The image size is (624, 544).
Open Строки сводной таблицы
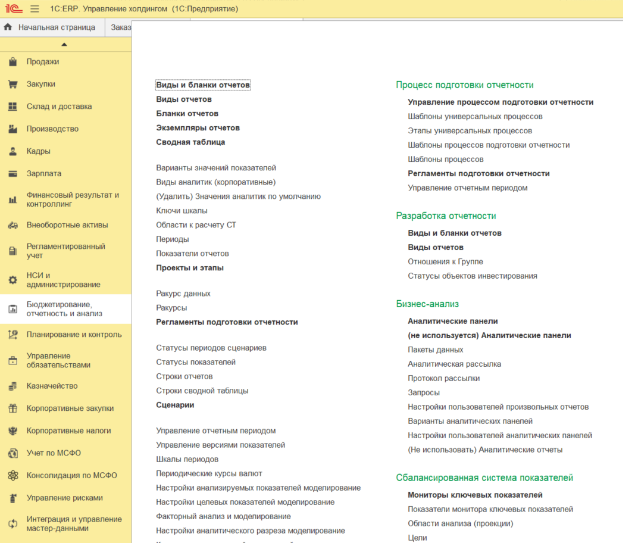pyautogui.click(x=202, y=391)
